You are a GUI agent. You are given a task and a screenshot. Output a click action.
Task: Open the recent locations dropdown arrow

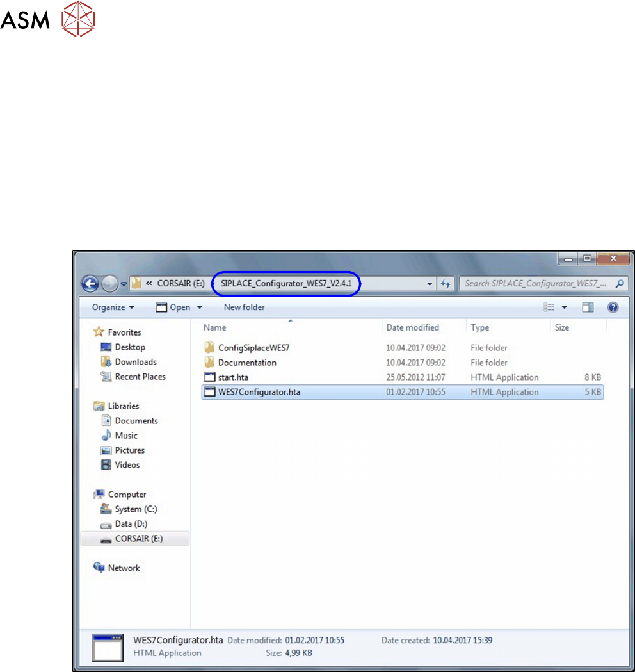point(124,284)
